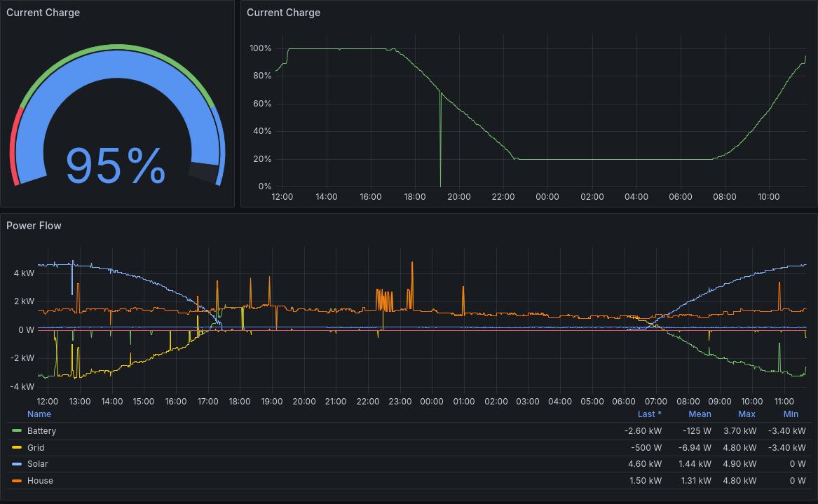Click the green Battery legend color marker
The height and width of the screenshot is (504, 818).
(x=17, y=431)
